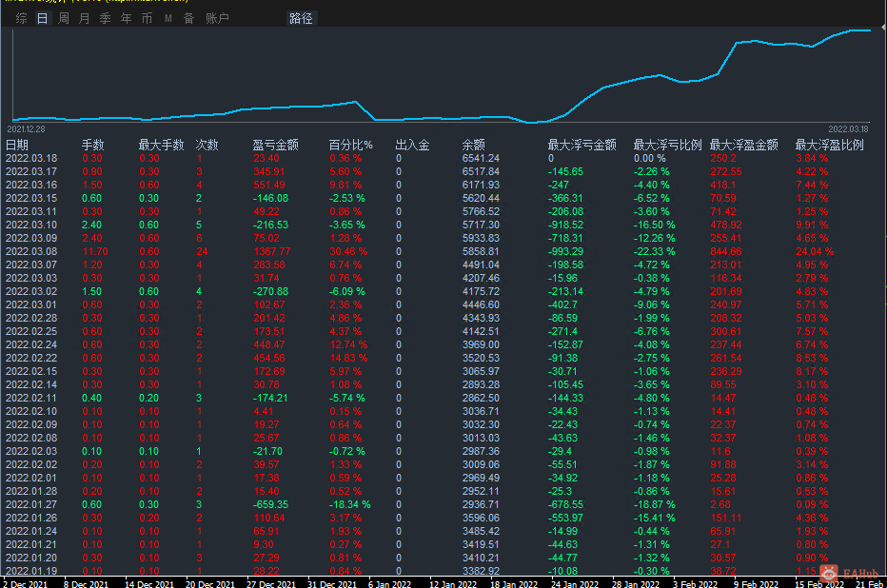Click trade count 24
Screen dimensions: 887x588
202,251
